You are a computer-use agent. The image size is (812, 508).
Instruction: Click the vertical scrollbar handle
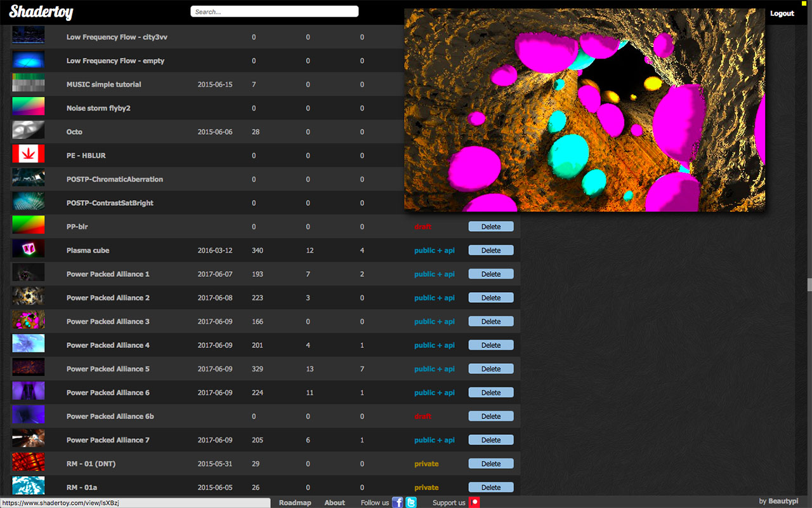[808, 285]
